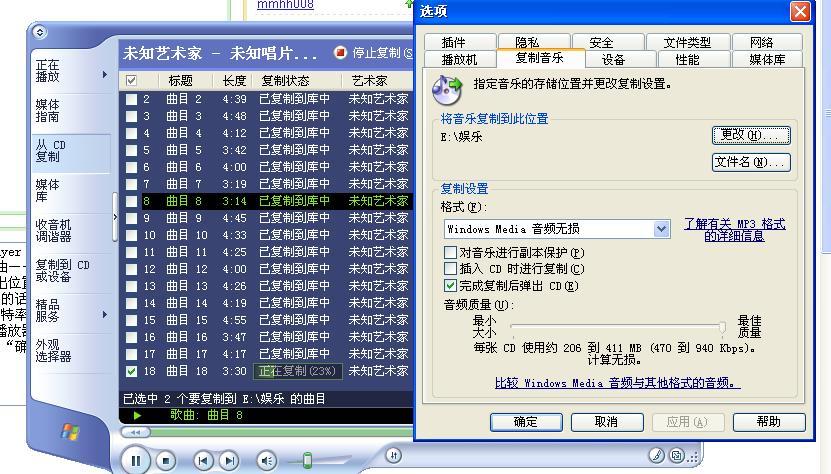
Task: Click the Help button
Action: tap(769, 422)
